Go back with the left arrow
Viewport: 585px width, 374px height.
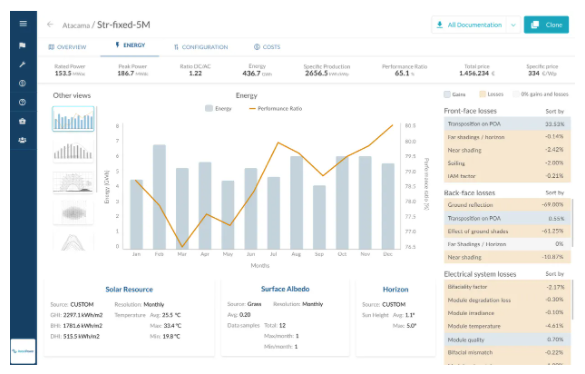[x=50, y=25]
